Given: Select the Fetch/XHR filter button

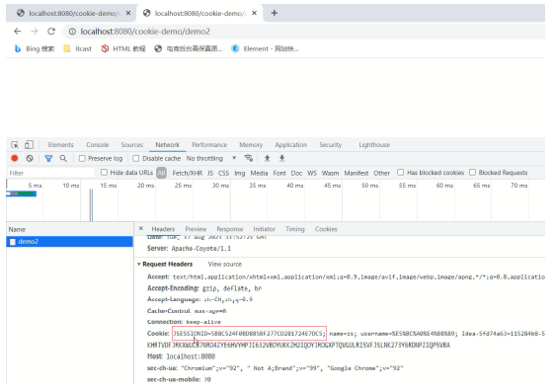Looking at the screenshot, I should pyautogui.click(x=188, y=173).
